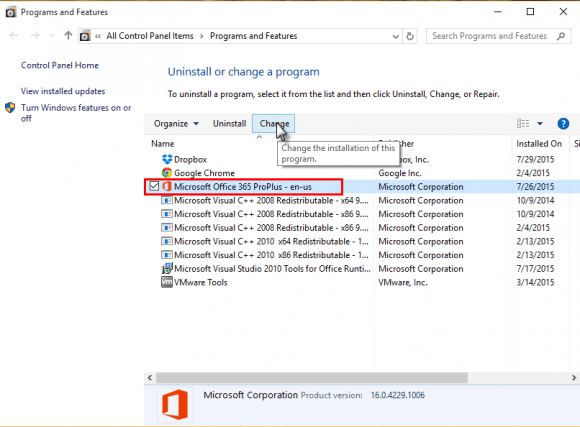Click the Forward navigation arrow
This screenshot has width=580, height=427.
[35, 36]
